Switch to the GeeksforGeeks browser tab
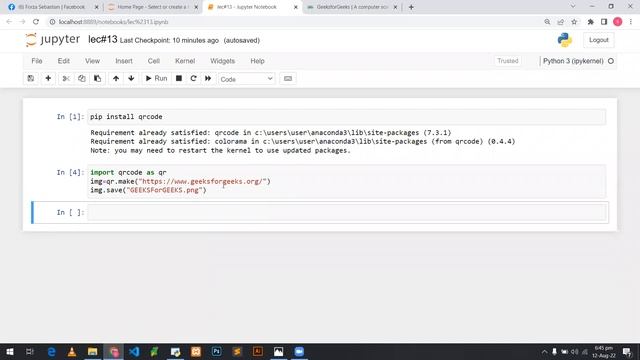Viewport: 640px width, 360px height. click(x=351, y=7)
